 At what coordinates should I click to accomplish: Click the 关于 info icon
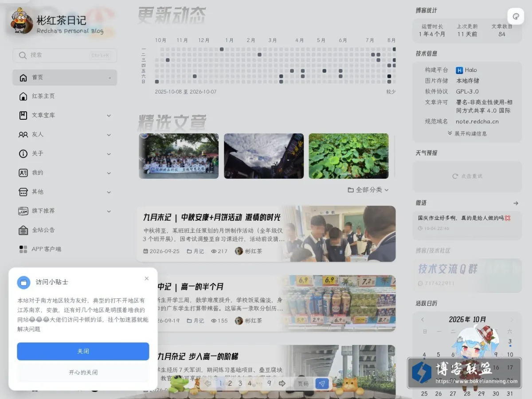[23, 153]
